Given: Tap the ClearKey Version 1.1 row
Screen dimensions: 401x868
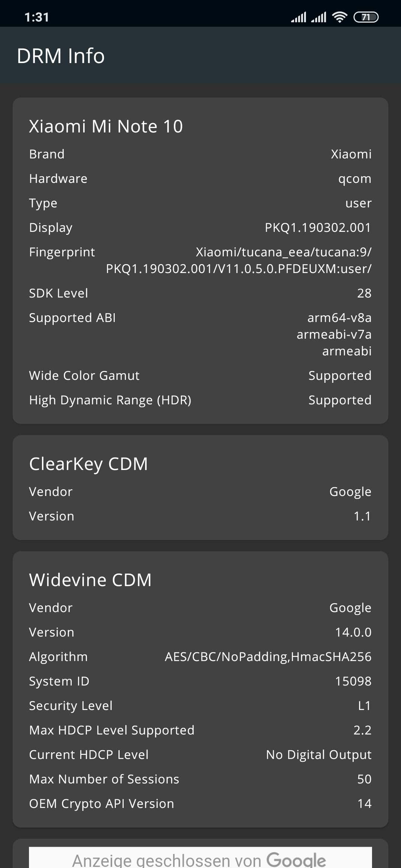Looking at the screenshot, I should tap(200, 516).
